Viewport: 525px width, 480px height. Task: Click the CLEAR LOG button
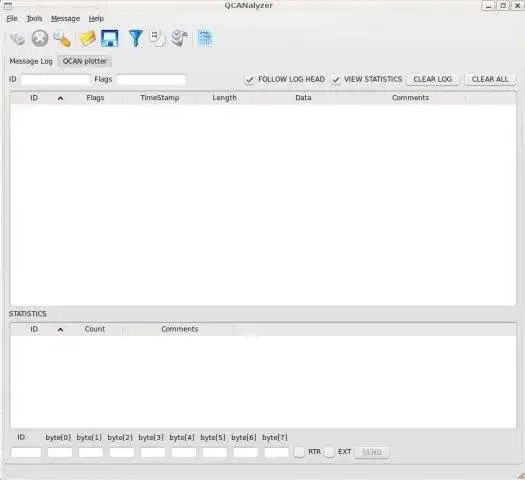pos(433,79)
